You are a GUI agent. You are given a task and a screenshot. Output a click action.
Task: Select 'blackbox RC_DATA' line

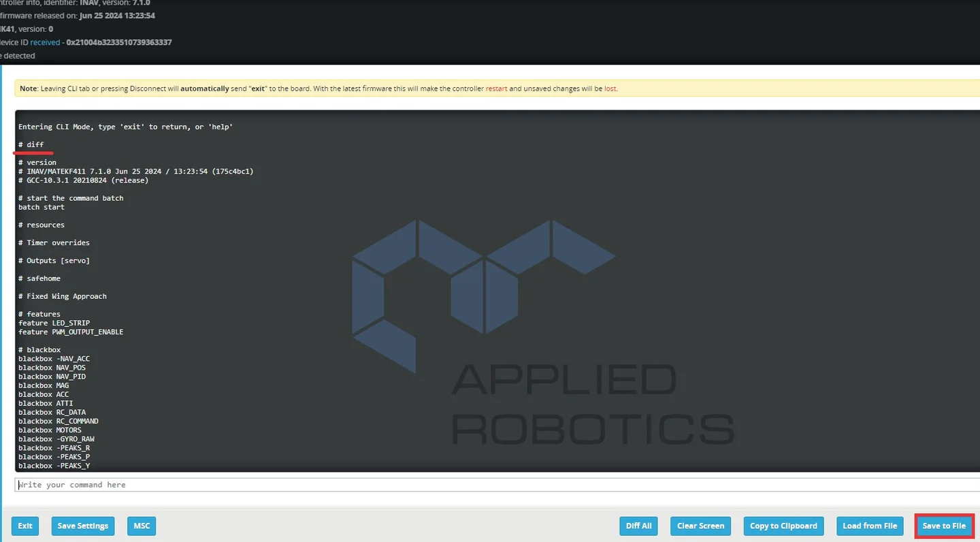[x=52, y=412]
